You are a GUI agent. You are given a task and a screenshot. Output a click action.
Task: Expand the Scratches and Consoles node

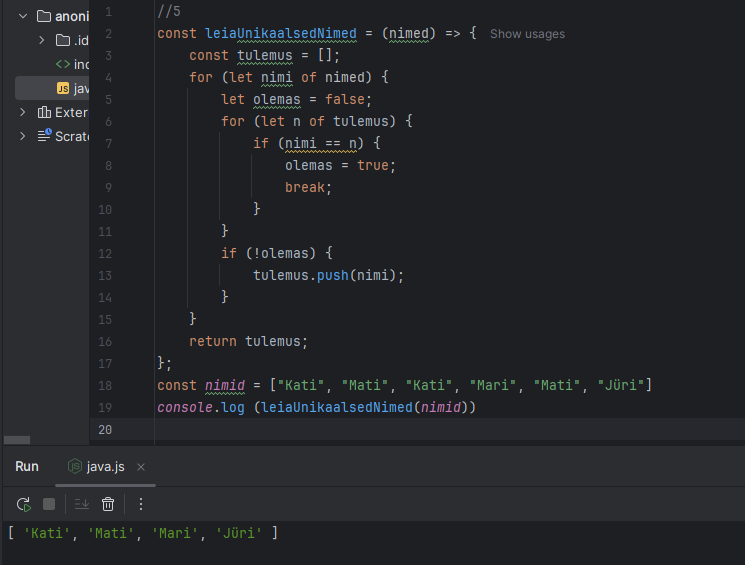click(22, 136)
